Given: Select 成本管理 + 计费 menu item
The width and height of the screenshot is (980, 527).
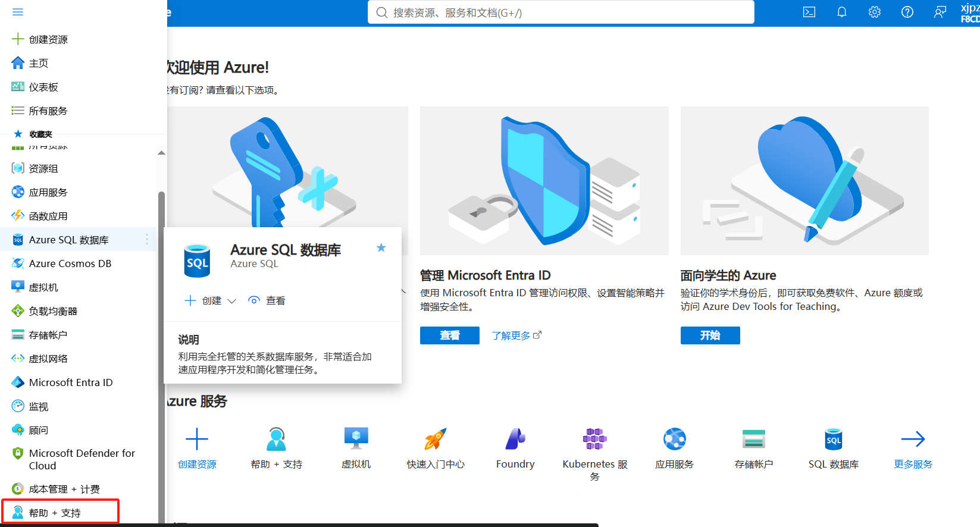Looking at the screenshot, I should 78,489.
